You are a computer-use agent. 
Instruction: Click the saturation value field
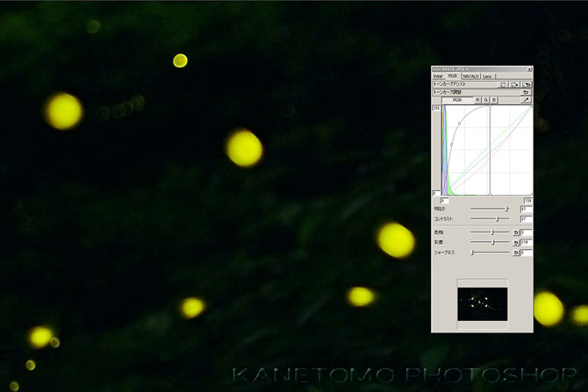[526, 243]
